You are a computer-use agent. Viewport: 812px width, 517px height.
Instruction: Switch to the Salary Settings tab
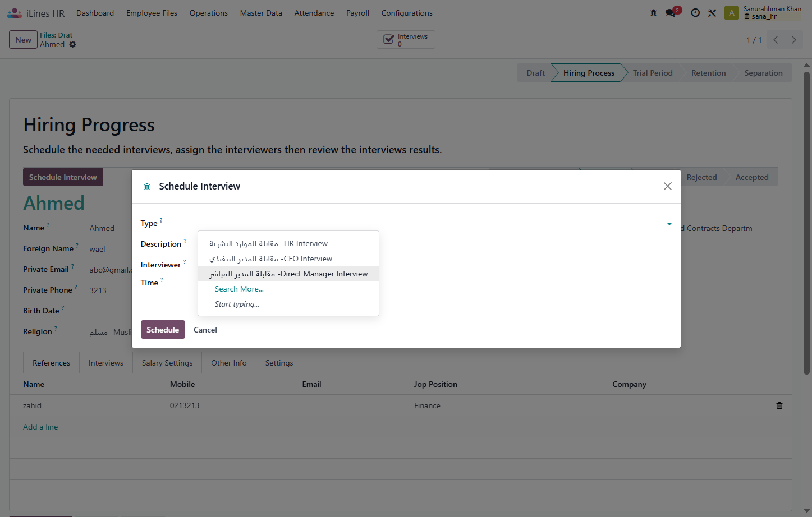tap(167, 363)
